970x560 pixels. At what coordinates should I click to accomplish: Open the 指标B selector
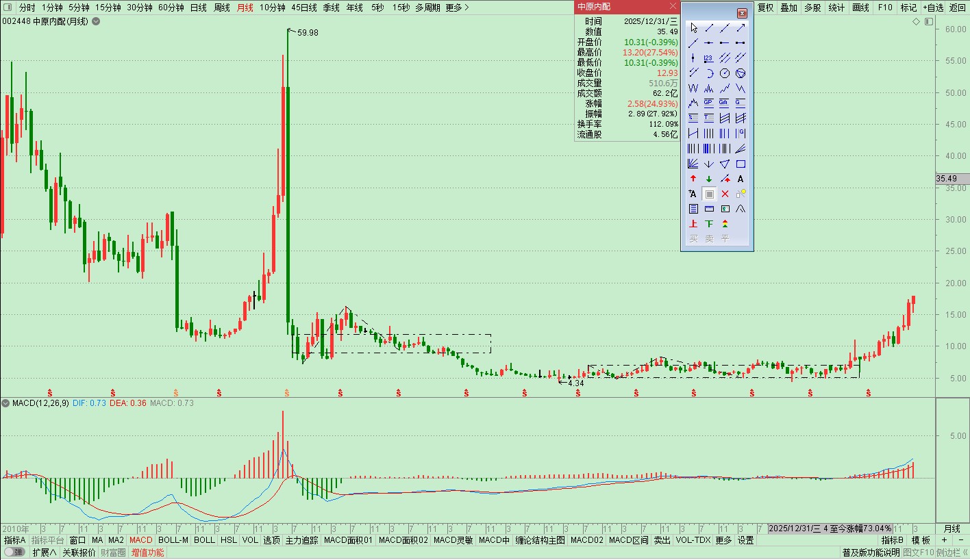click(893, 540)
